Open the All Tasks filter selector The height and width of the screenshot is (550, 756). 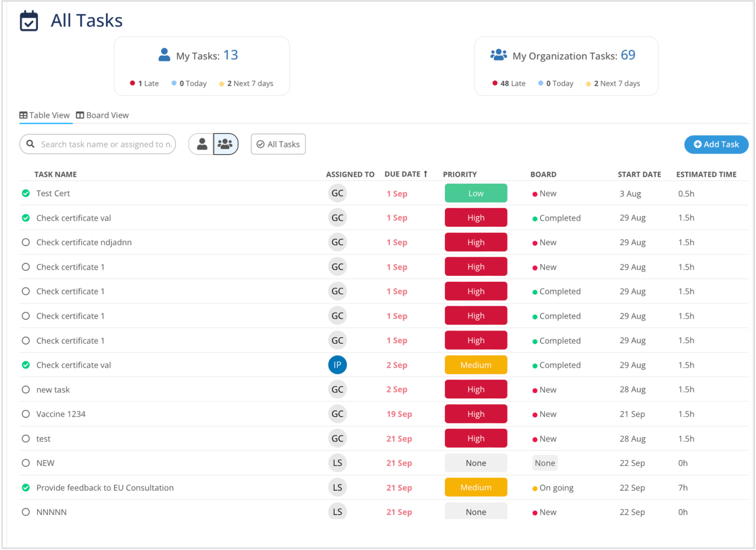tap(278, 144)
